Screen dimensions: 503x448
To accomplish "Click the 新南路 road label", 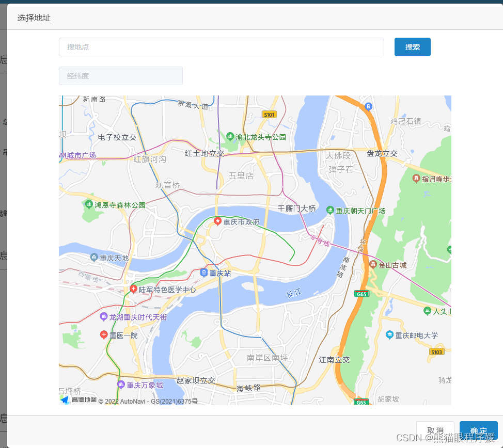I will (95, 99).
